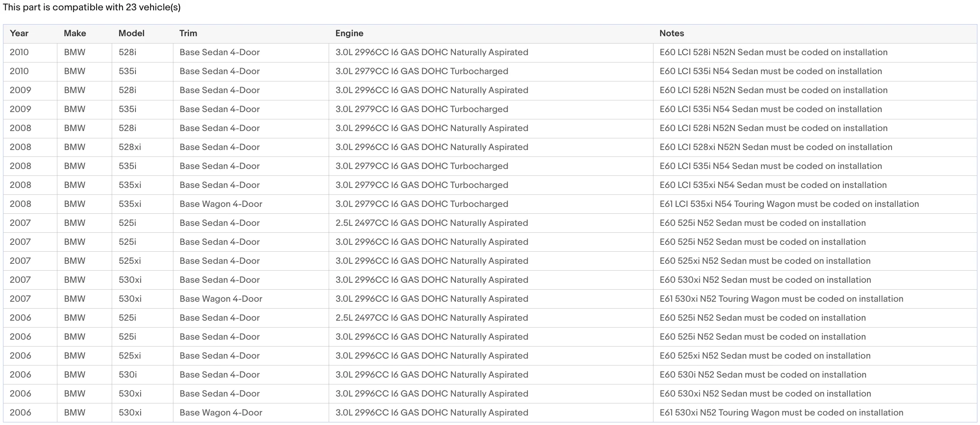Click the Make column header

coord(75,33)
